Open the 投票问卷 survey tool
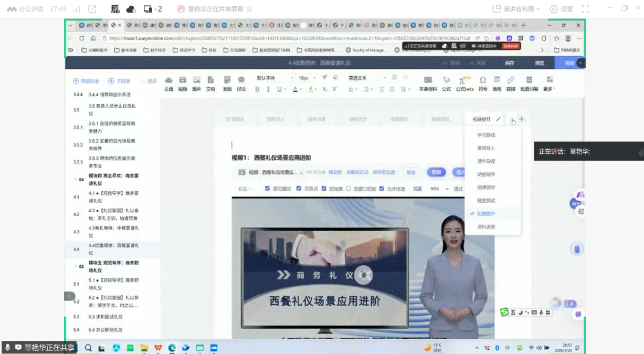The image size is (644, 354). point(529,84)
